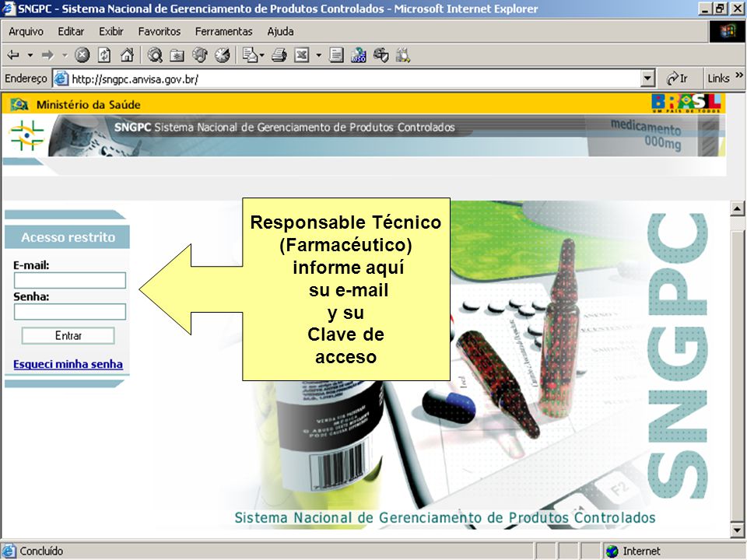
Task: Click the page icon in address bar
Action: click(x=61, y=79)
